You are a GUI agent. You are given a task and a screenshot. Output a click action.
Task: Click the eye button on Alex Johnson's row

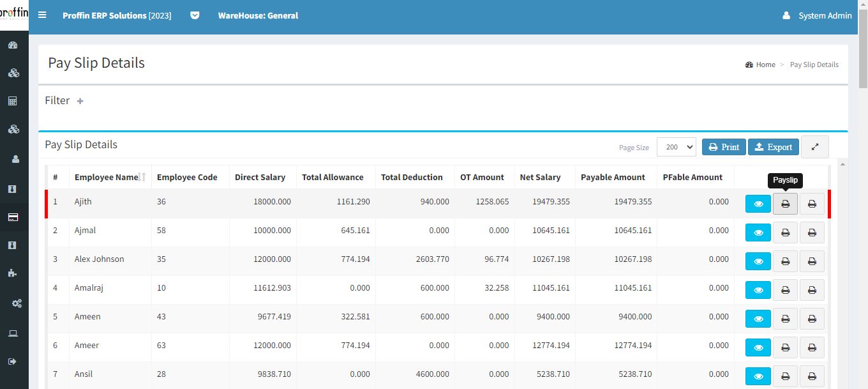758,261
